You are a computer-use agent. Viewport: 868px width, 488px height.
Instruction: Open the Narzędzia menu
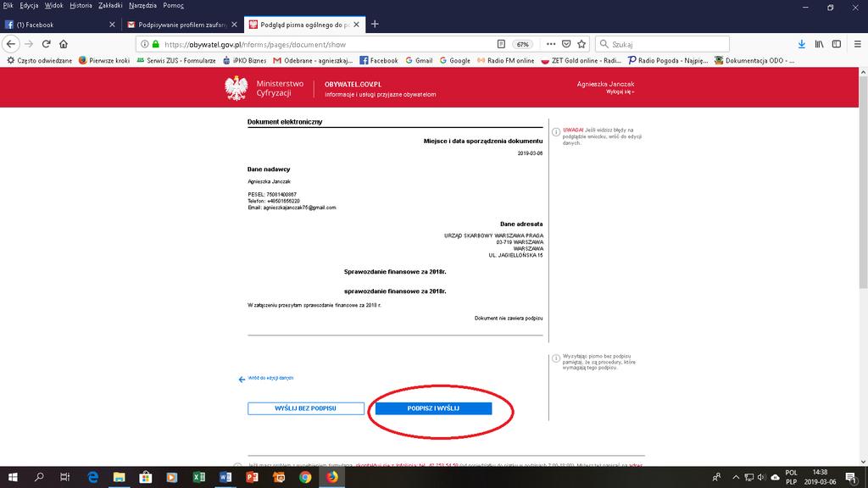coord(142,5)
